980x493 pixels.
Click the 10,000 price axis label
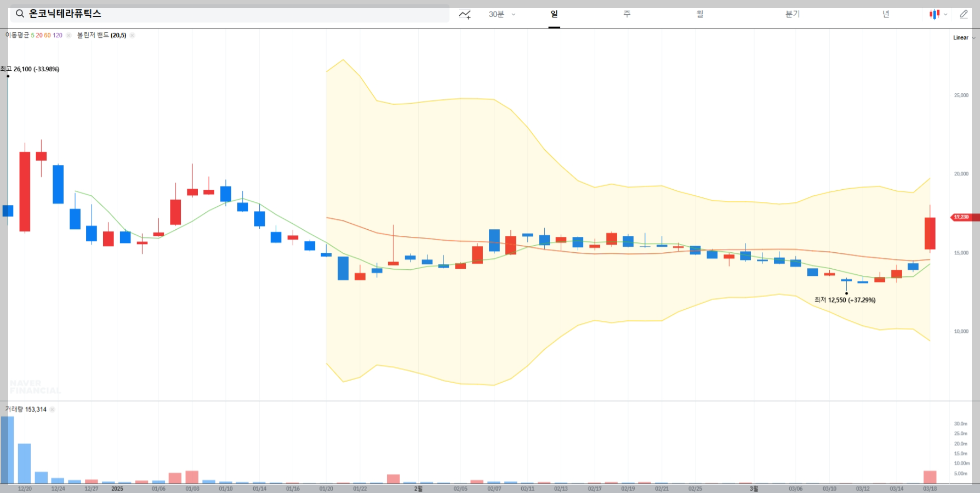(961, 331)
